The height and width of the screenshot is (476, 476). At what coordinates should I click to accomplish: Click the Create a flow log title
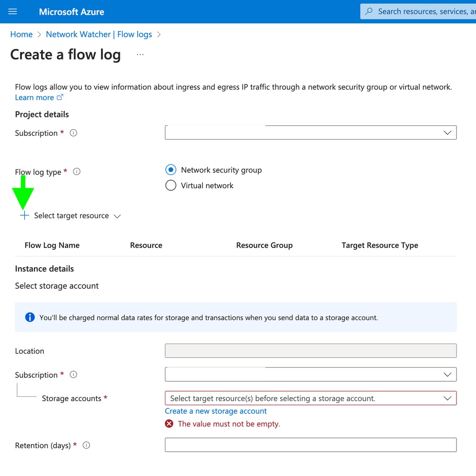[x=66, y=55]
